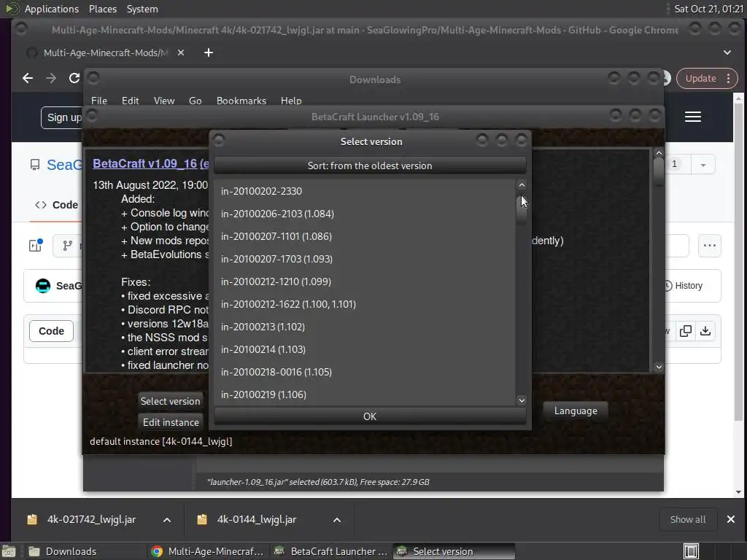This screenshot has height=560, width=747.
Task: Toggle sort order from the oldest version
Action: pyautogui.click(x=370, y=166)
